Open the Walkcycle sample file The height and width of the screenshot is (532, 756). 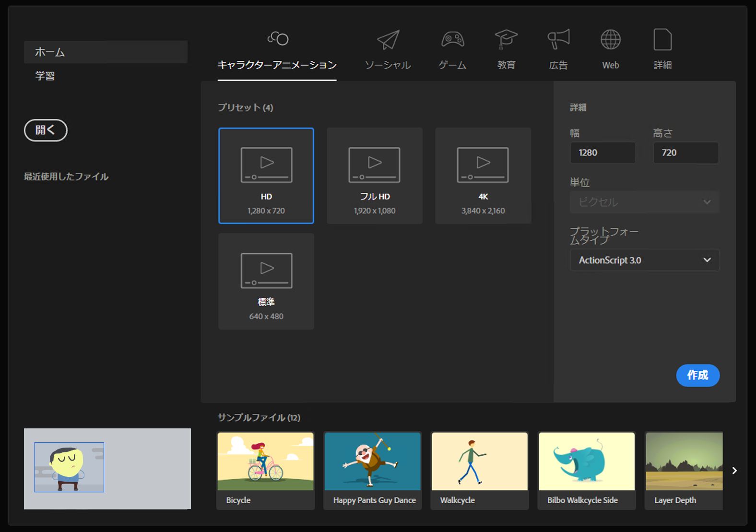(480, 471)
